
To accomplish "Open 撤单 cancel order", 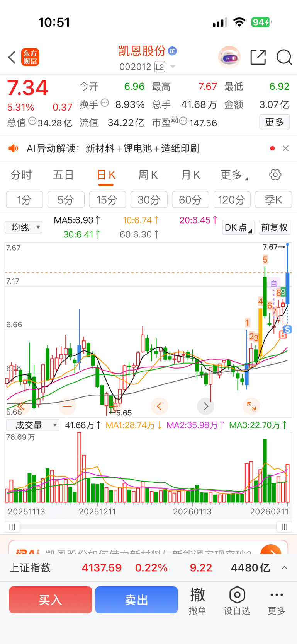I will coord(197,601).
